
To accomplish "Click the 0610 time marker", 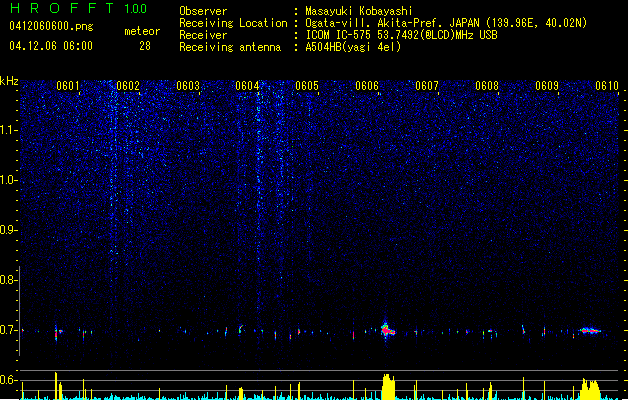I will tap(607, 86).
